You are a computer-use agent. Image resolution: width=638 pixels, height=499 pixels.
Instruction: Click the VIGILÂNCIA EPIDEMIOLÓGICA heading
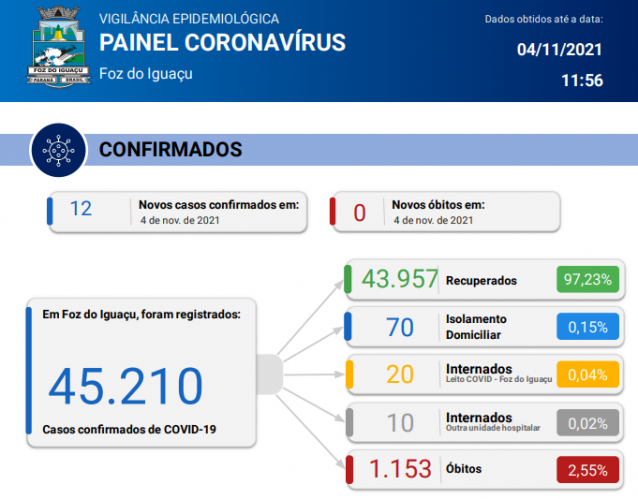pos(189,19)
